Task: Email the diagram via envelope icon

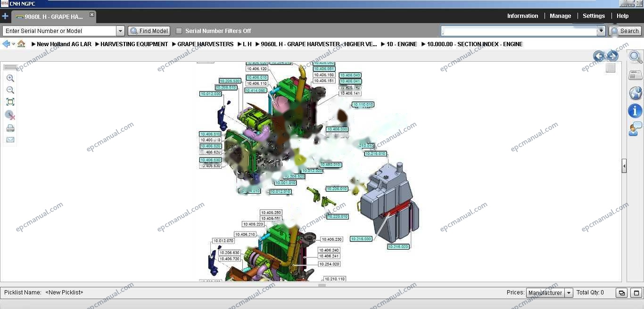Action: 10,139
